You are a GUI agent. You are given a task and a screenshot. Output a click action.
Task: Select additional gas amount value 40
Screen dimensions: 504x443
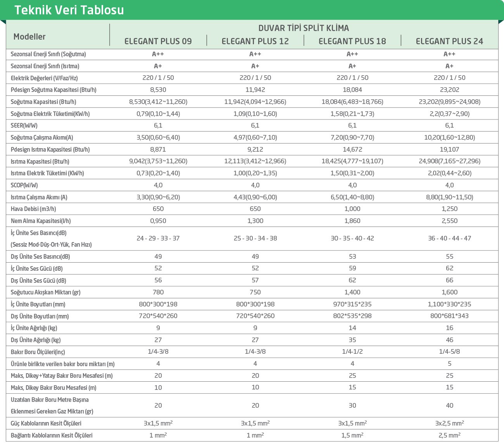(450, 405)
